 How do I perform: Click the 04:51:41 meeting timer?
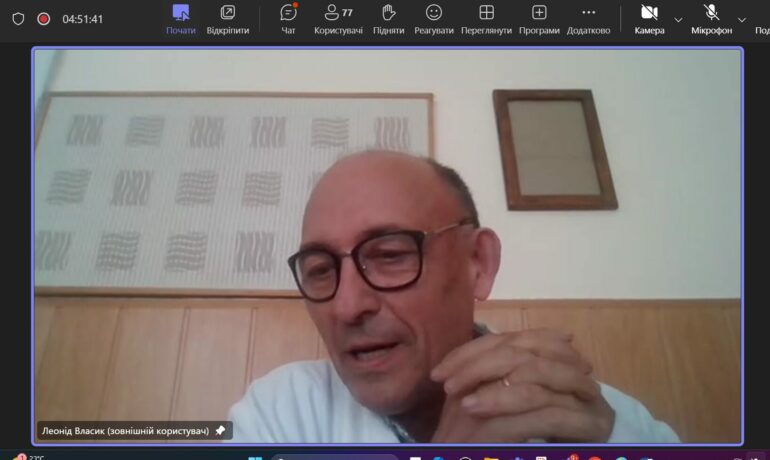pyautogui.click(x=83, y=19)
